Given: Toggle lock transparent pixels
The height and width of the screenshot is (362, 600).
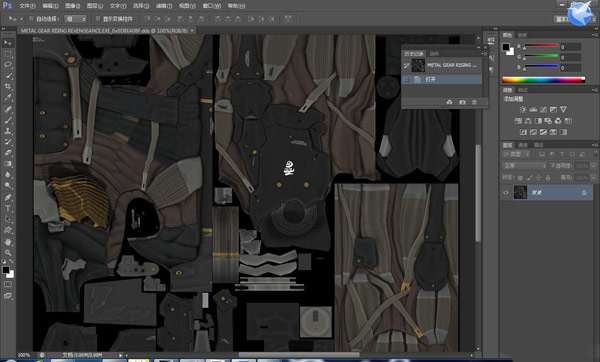Looking at the screenshot, I should click(520, 178).
